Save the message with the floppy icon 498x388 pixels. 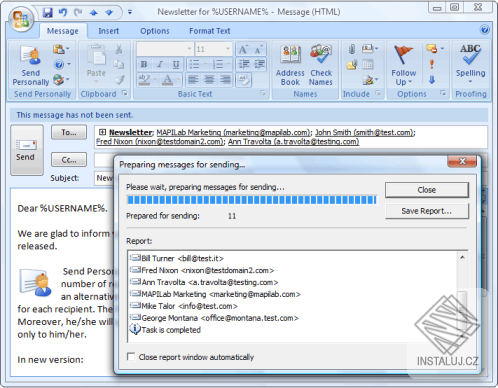[x=48, y=12]
